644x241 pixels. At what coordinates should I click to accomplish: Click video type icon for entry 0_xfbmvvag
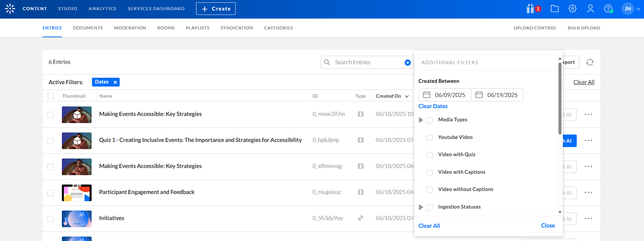[361, 166]
